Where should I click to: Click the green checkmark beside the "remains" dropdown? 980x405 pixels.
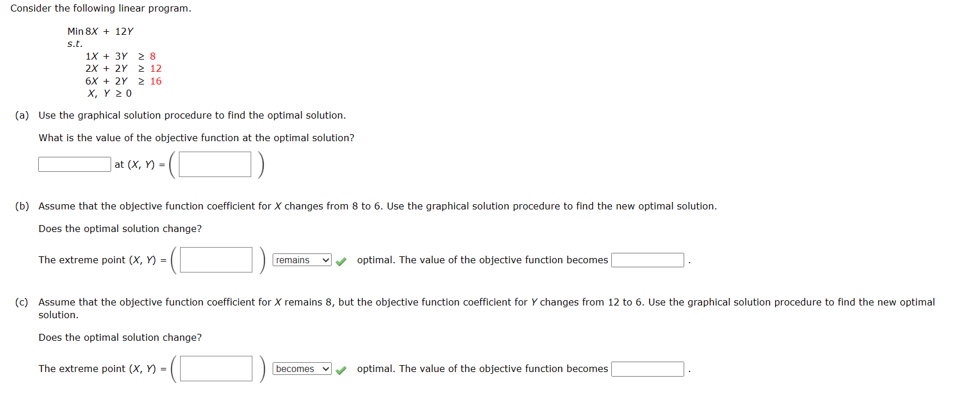340,260
